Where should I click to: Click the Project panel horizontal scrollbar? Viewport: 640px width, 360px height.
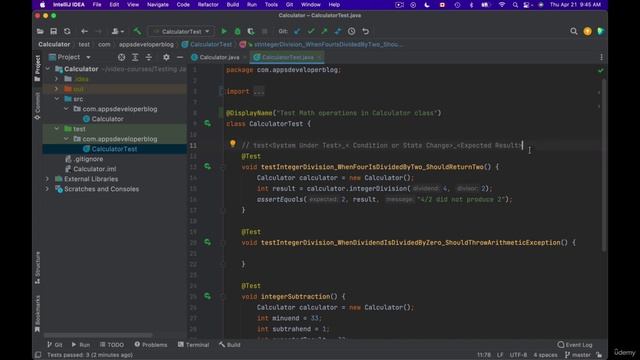click(x=98, y=336)
